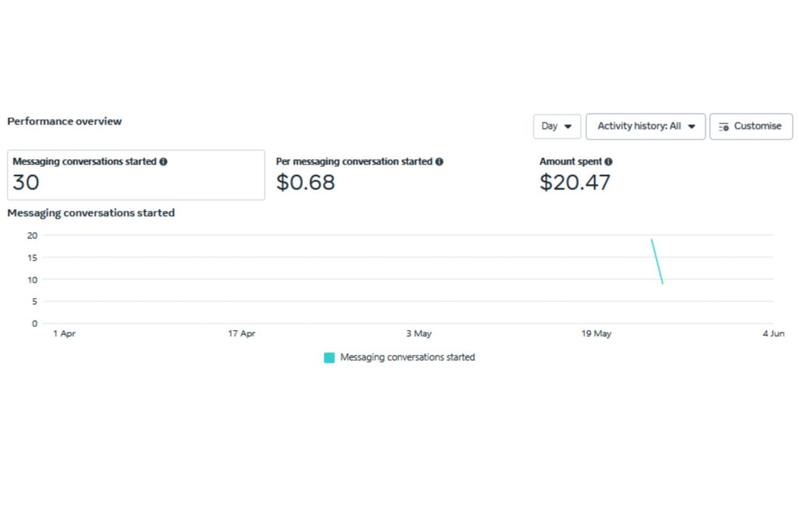
Task: Click the teal line segment in chart
Action: 657,262
